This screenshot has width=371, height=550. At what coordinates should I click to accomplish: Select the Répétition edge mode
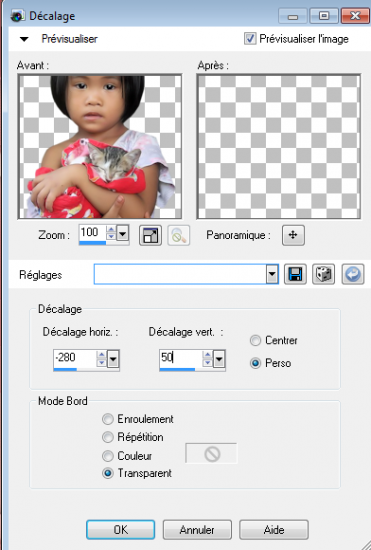108,437
